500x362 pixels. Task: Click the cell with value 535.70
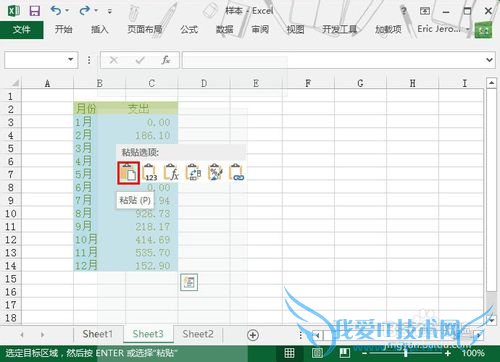(x=152, y=253)
